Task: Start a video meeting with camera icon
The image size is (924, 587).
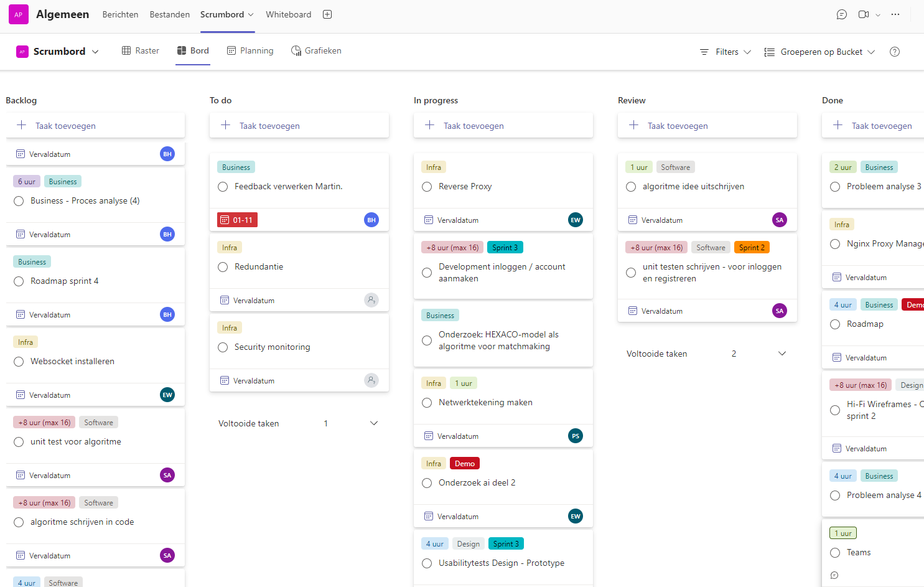Action: (x=864, y=14)
